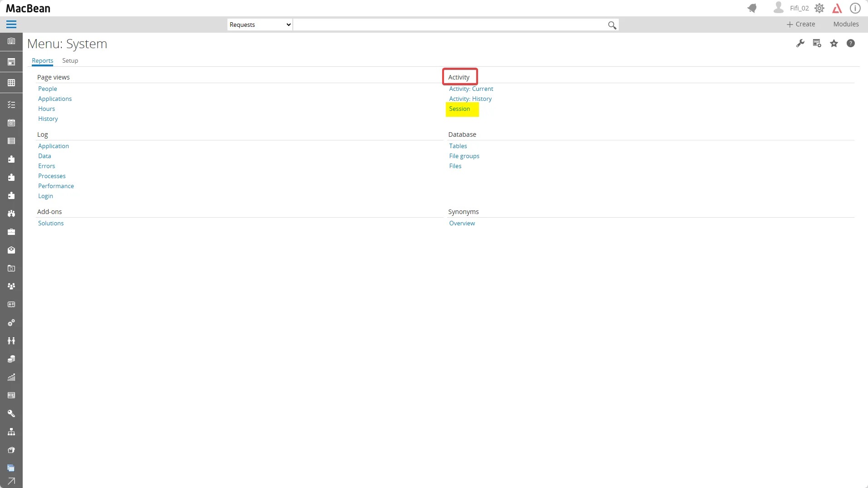
Task: Open the notifications bell
Action: pos(752,8)
